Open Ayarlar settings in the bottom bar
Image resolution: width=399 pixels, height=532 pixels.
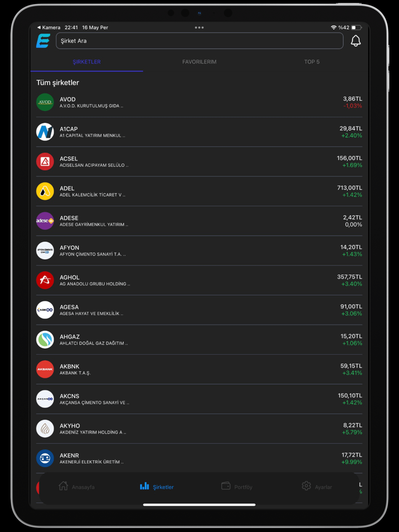tap(316, 486)
